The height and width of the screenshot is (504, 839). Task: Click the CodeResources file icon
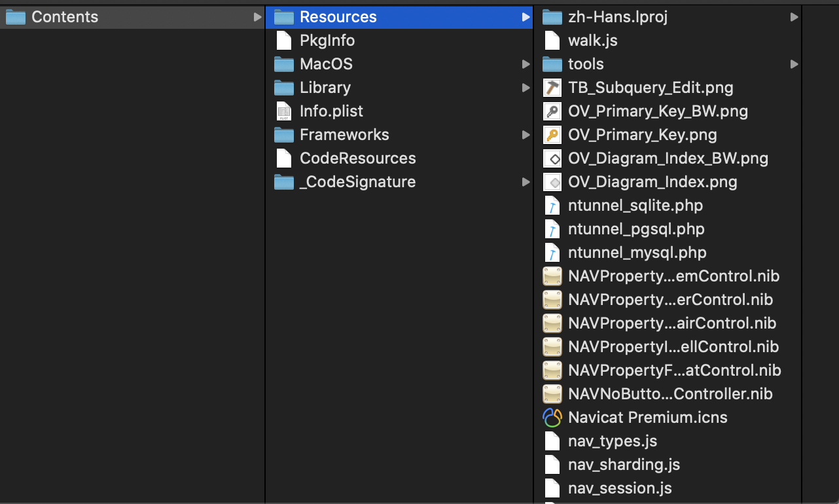point(284,158)
